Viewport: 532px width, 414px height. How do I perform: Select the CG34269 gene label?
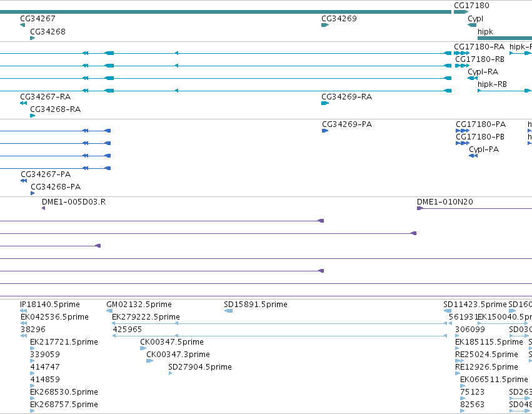(339, 18)
